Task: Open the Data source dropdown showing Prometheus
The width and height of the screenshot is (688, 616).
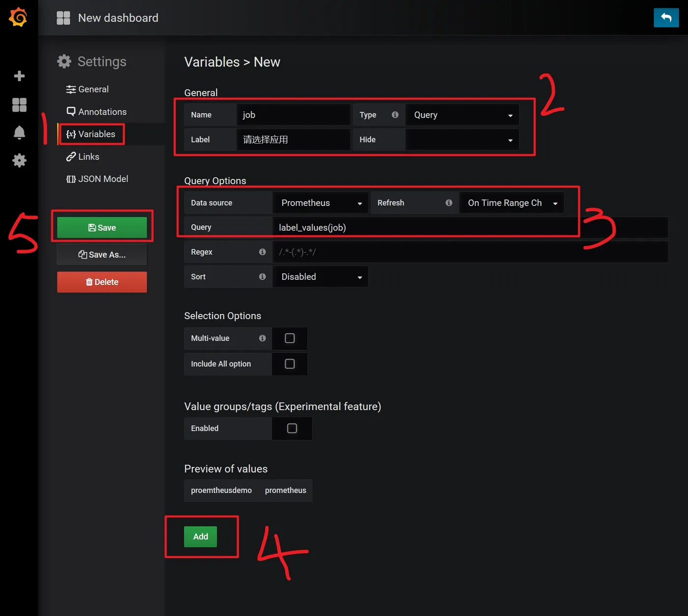Action: click(x=320, y=203)
